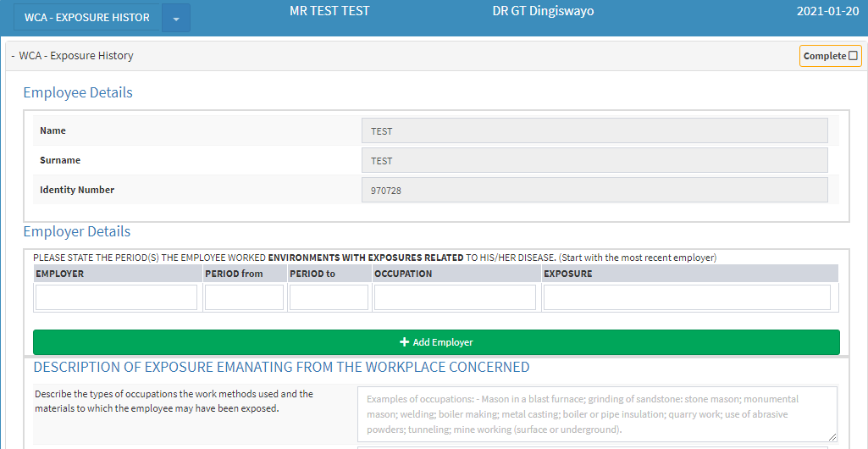This screenshot has height=449, width=868.
Task: Click the patient name MR TEST TEST
Action: point(329,12)
